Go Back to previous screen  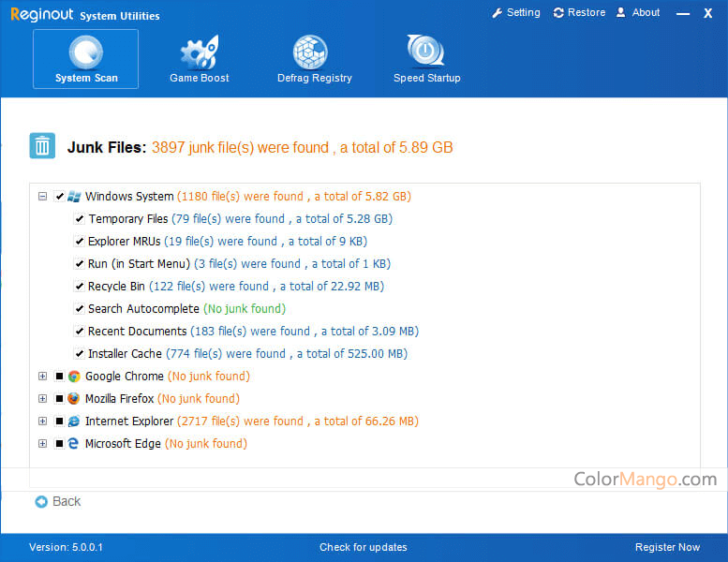(67, 502)
